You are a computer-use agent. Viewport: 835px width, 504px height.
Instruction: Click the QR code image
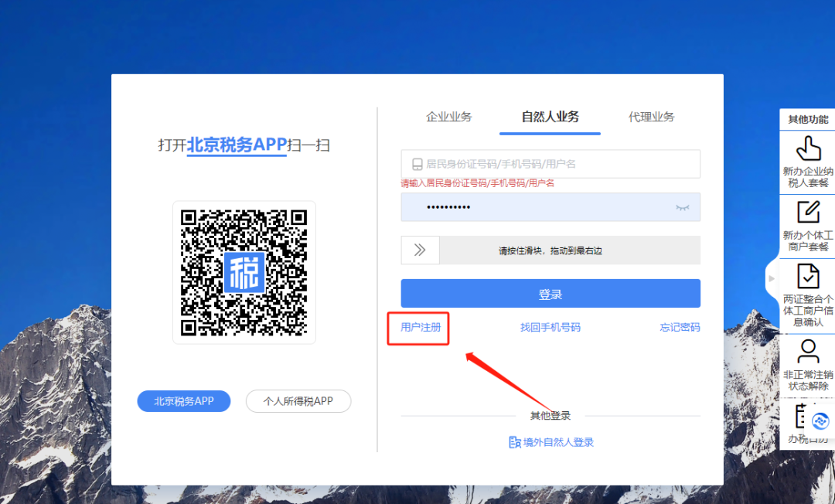coord(244,272)
